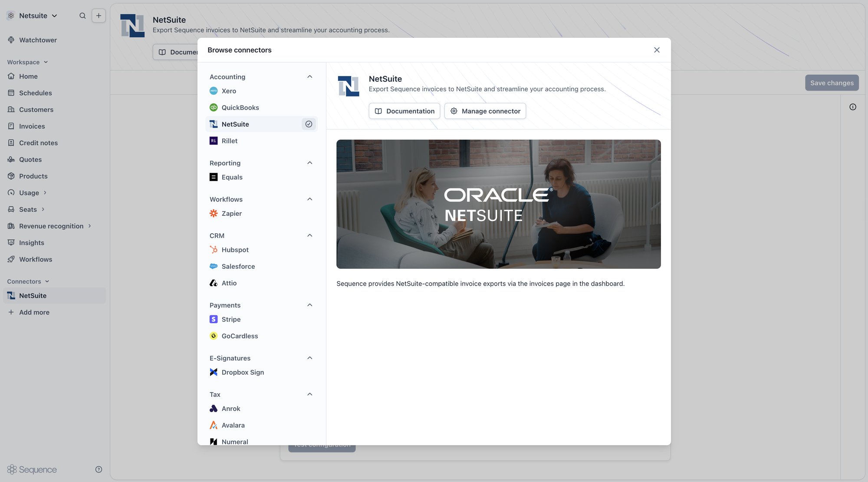868x482 pixels.
Task: Collapse the Tax category
Action: (309, 394)
